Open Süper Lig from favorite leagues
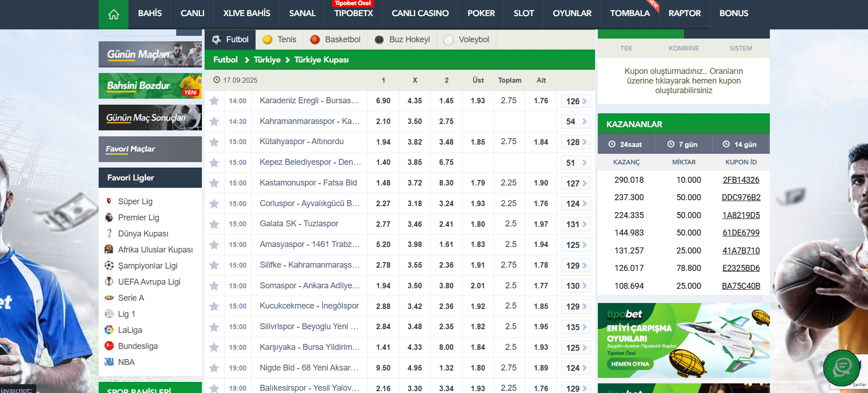 [135, 202]
